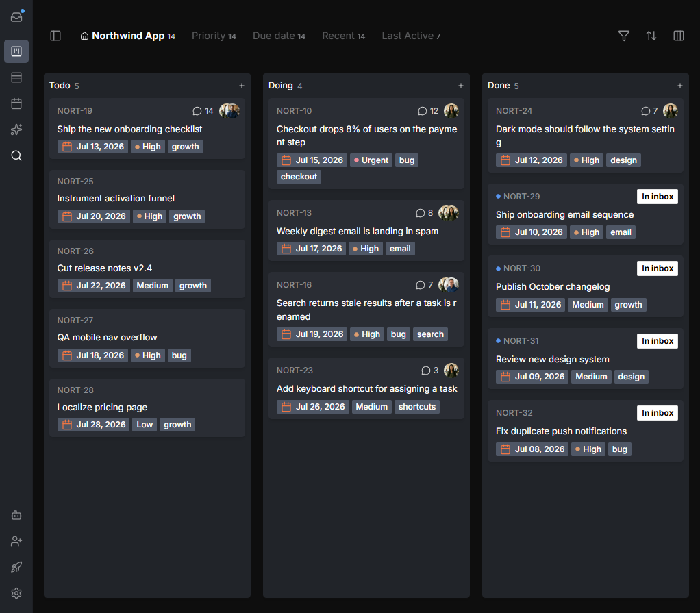Open comments on NORT-10 card
Image resolution: width=700 pixels, height=613 pixels.
pyautogui.click(x=427, y=111)
